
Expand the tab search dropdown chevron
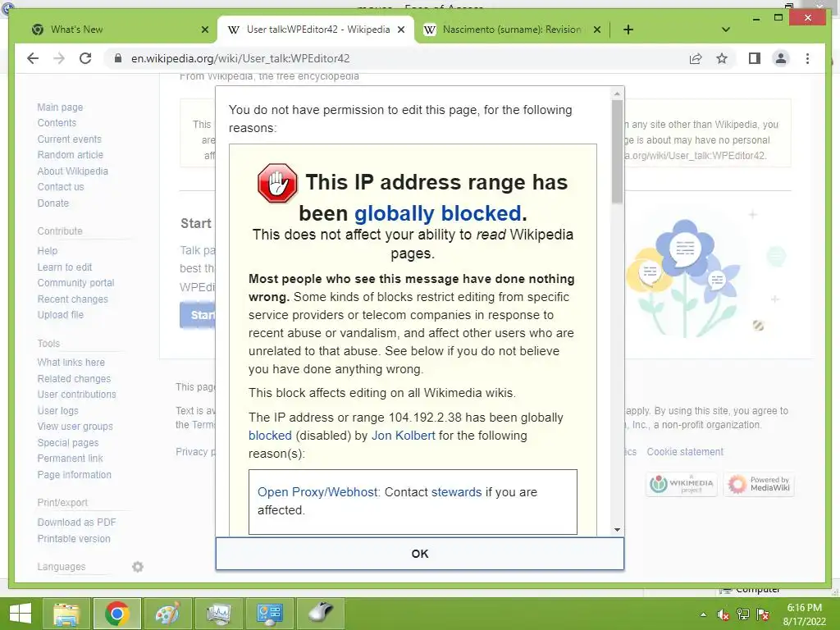726,30
